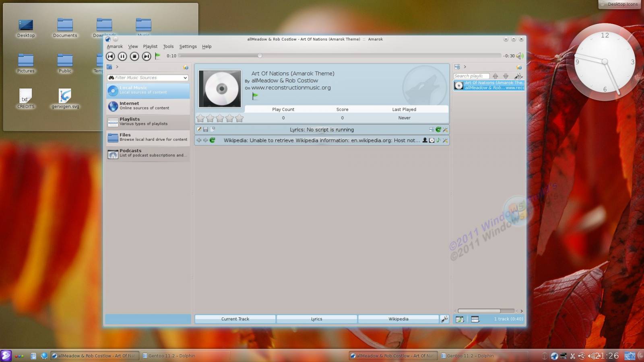
Task: Expand the media sources breadcrumb arrow
Action: (x=117, y=67)
